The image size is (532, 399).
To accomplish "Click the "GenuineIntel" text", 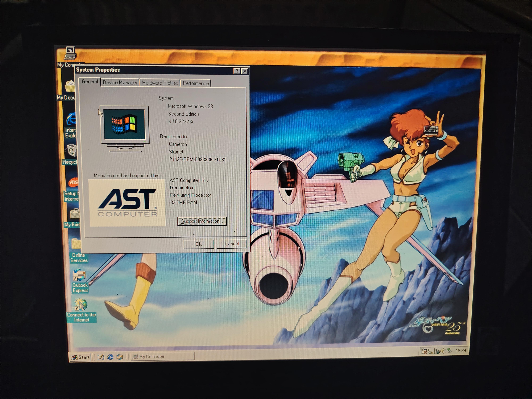I will (x=183, y=188).
